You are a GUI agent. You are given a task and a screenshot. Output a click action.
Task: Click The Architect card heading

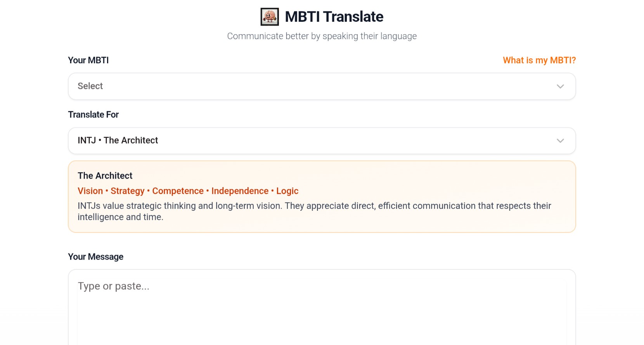point(105,176)
